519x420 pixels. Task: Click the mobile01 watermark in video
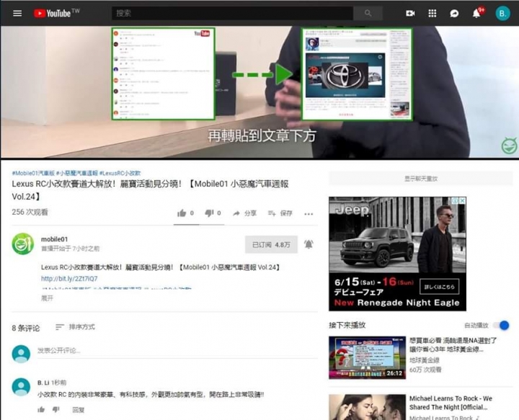(509, 146)
